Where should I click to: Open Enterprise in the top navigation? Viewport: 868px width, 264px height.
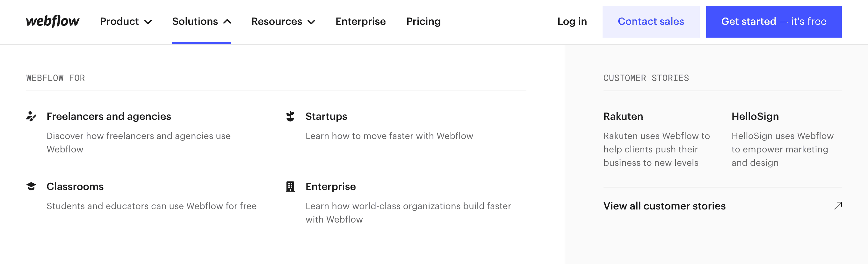click(360, 22)
